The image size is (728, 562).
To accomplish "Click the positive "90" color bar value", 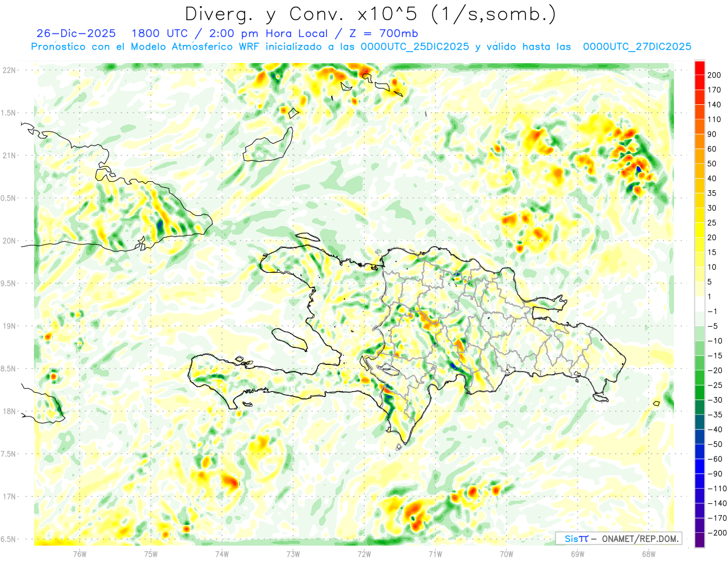I will [x=713, y=135].
